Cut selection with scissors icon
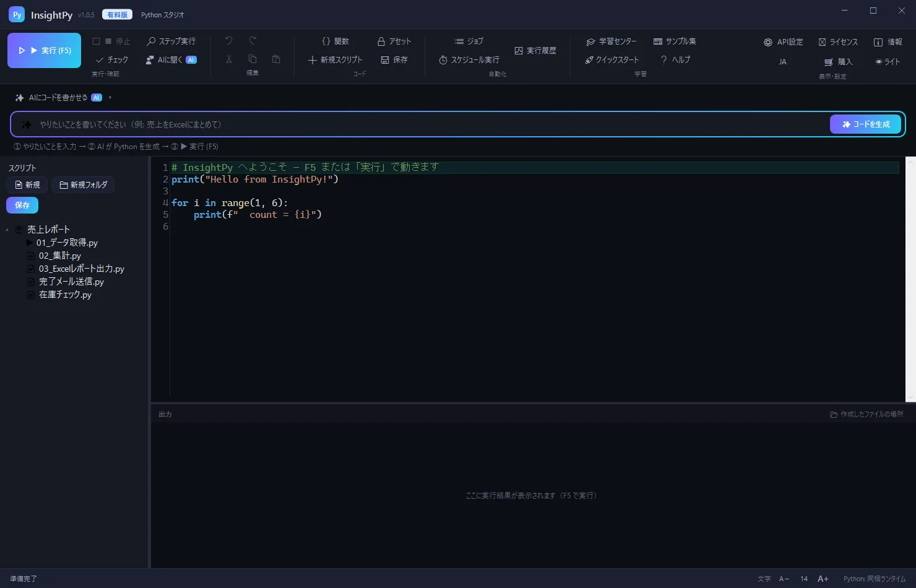 coord(229,59)
